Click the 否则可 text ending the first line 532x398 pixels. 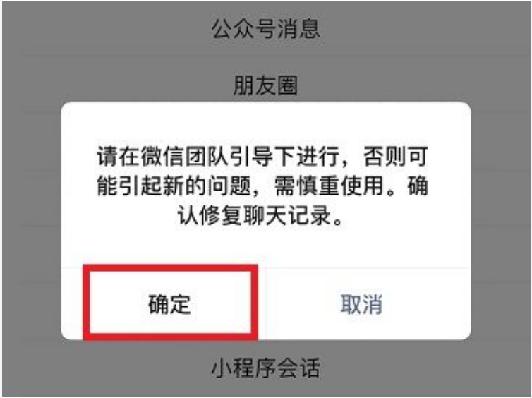click(396, 156)
